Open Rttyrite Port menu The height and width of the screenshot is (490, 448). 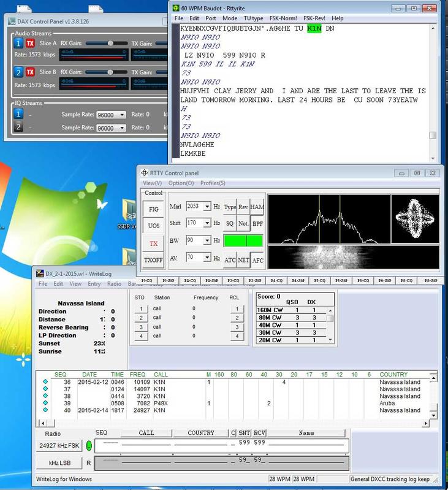click(210, 18)
